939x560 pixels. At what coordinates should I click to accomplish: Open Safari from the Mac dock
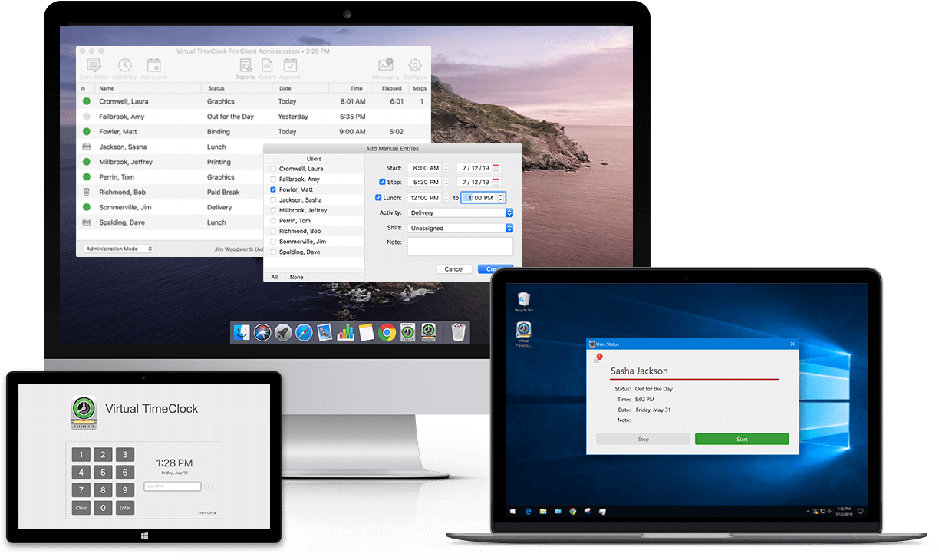pos(304,332)
